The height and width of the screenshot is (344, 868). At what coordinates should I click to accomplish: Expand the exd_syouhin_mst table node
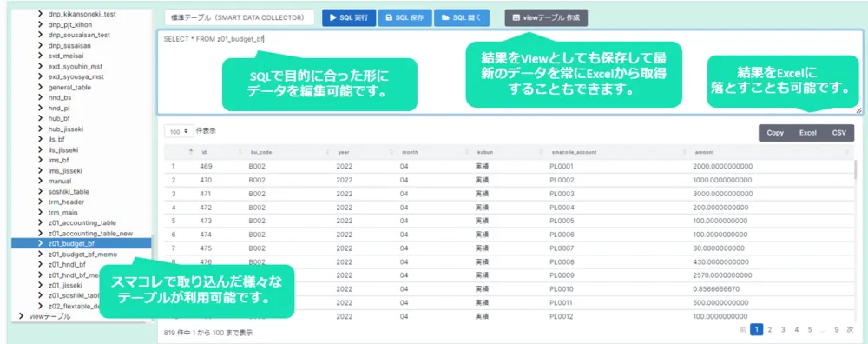[x=41, y=66]
